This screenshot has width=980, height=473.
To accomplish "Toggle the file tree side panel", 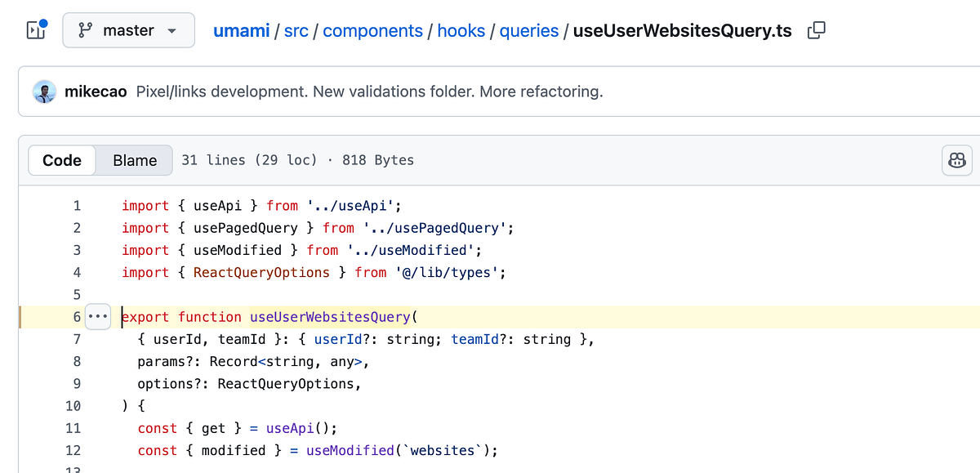I will (x=34, y=29).
